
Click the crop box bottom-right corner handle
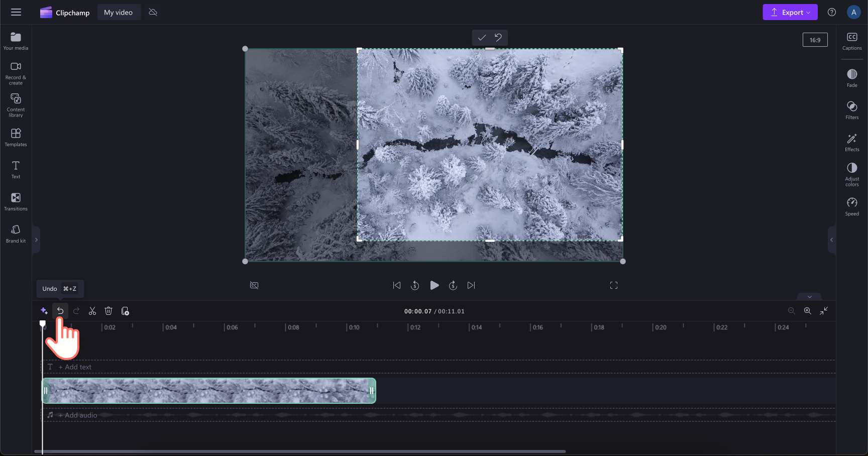[x=621, y=239]
